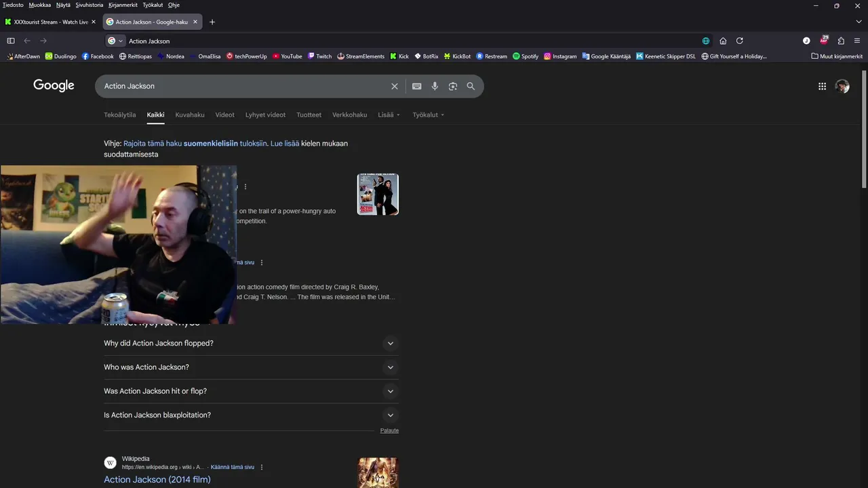
Task: Open the Facebook bookmark
Action: (x=98, y=56)
